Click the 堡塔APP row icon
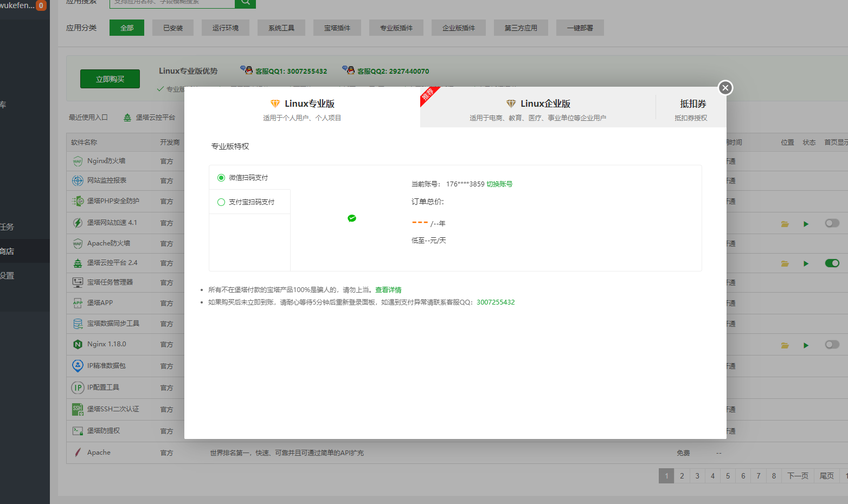The width and height of the screenshot is (848, 504). (78, 303)
